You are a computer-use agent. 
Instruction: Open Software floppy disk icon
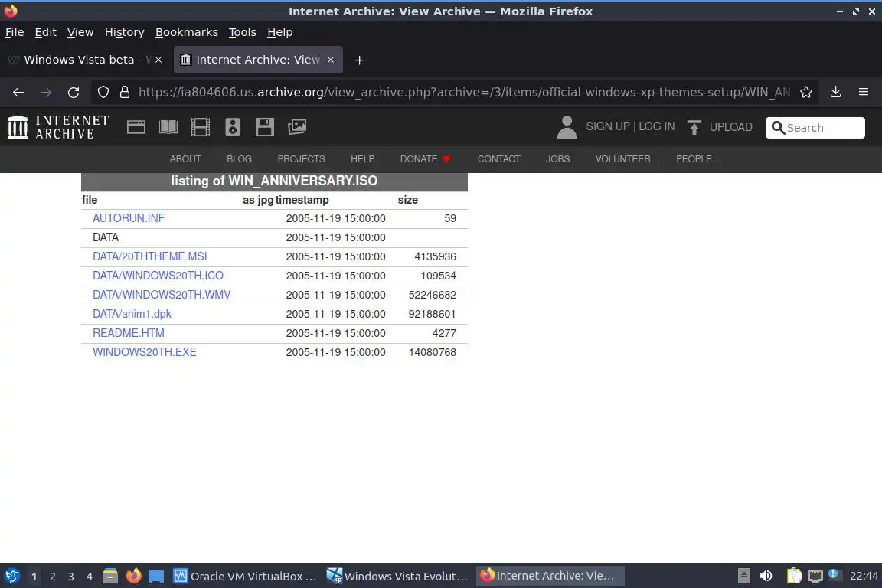(265, 127)
